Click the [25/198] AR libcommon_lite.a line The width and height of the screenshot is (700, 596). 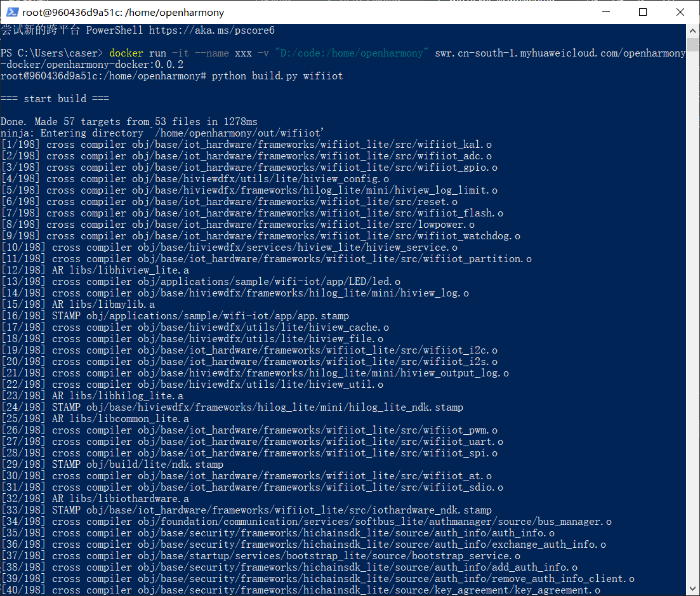point(95,419)
